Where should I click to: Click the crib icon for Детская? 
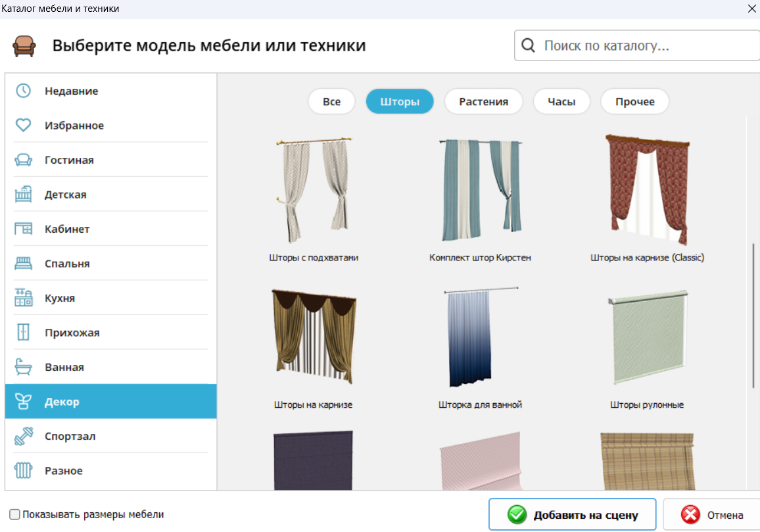[23, 194]
